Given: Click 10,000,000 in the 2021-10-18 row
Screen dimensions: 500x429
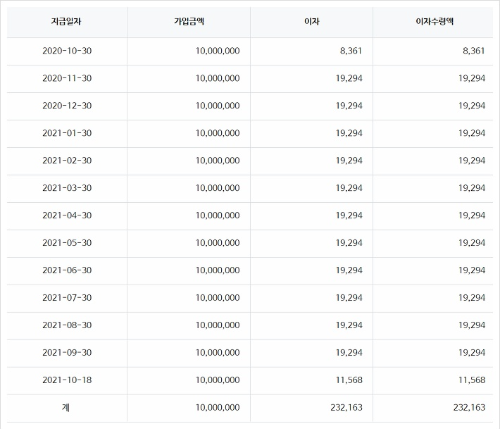Looking at the screenshot, I should (x=218, y=380).
